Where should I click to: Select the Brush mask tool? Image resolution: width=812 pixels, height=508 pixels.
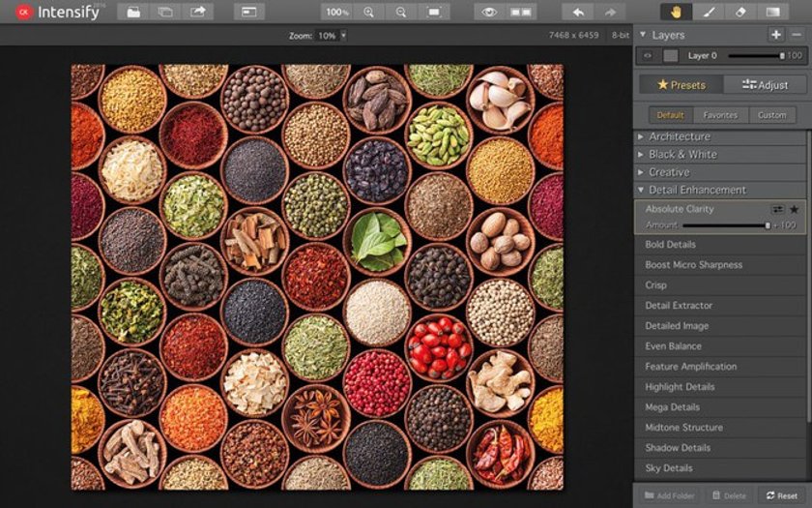coord(709,12)
